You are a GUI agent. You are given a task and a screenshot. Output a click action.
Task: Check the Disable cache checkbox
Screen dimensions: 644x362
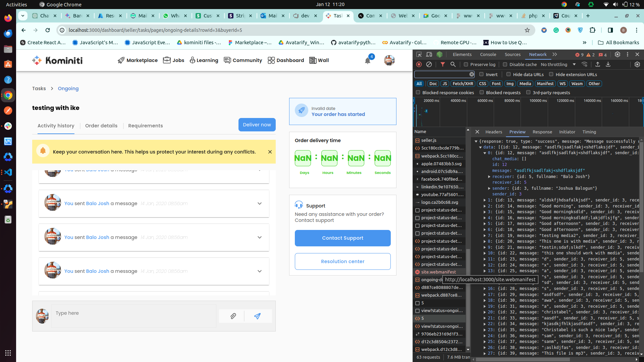pyautogui.click(x=505, y=64)
